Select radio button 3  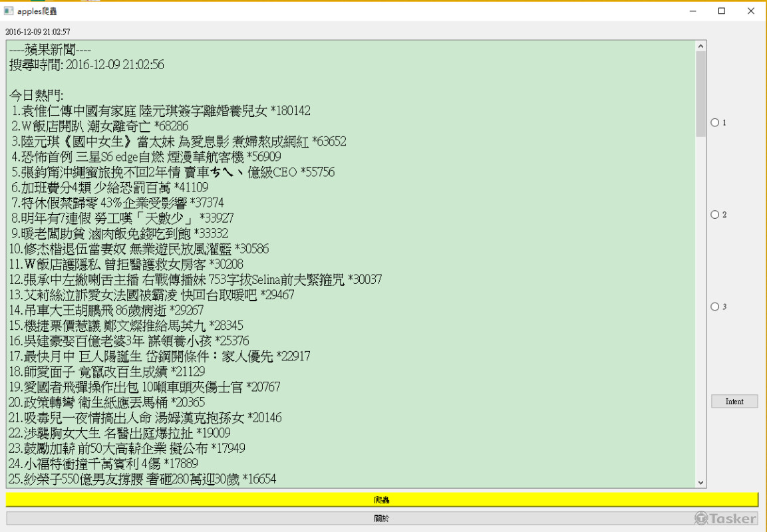[x=715, y=307]
